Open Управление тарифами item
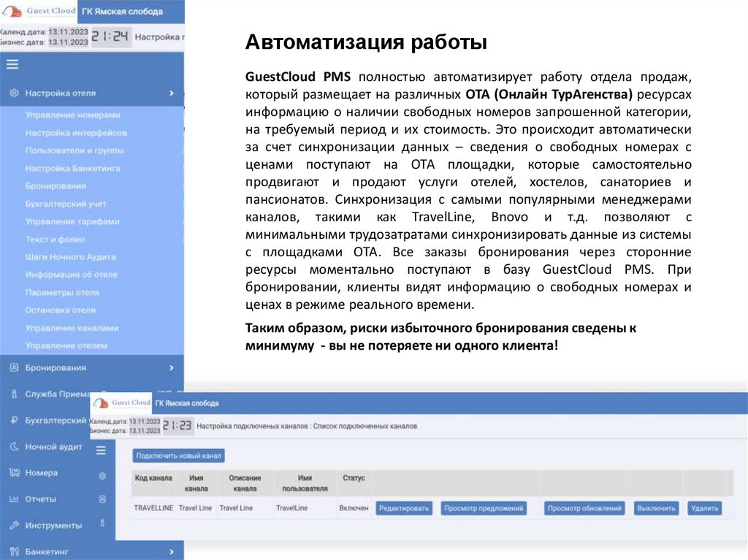Image resolution: width=748 pixels, height=560 pixels. [x=72, y=221]
